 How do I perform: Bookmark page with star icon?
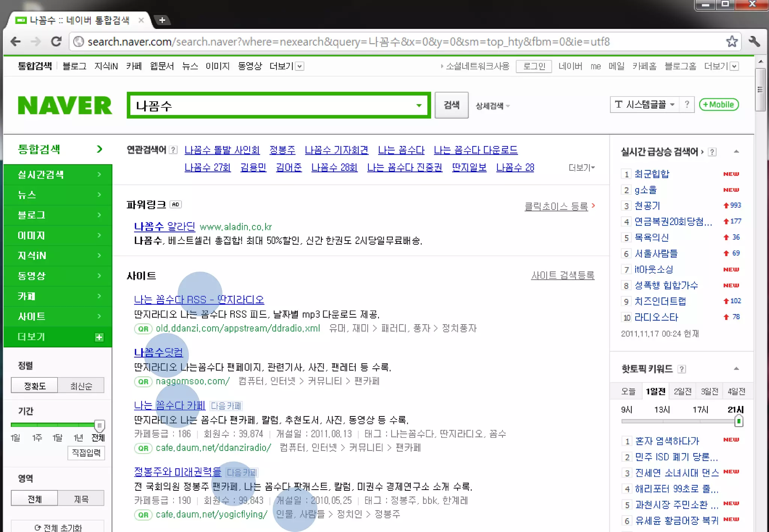[x=731, y=41]
